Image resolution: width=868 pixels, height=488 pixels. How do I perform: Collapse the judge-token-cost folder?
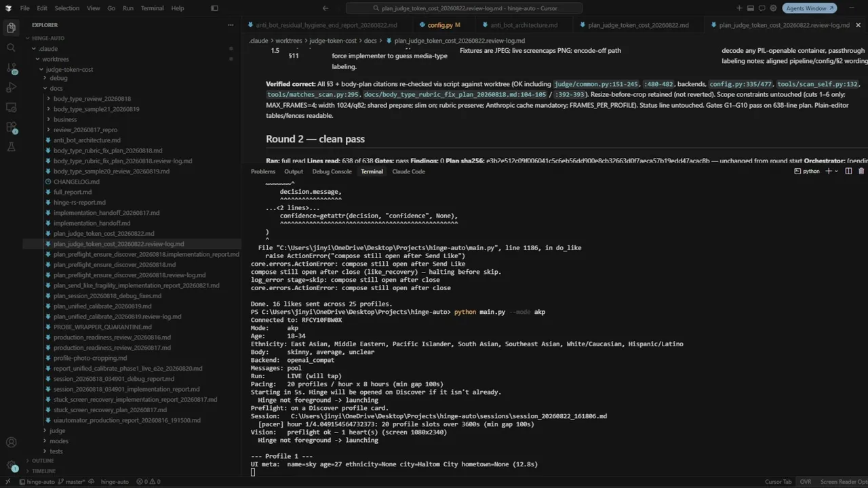click(x=69, y=69)
